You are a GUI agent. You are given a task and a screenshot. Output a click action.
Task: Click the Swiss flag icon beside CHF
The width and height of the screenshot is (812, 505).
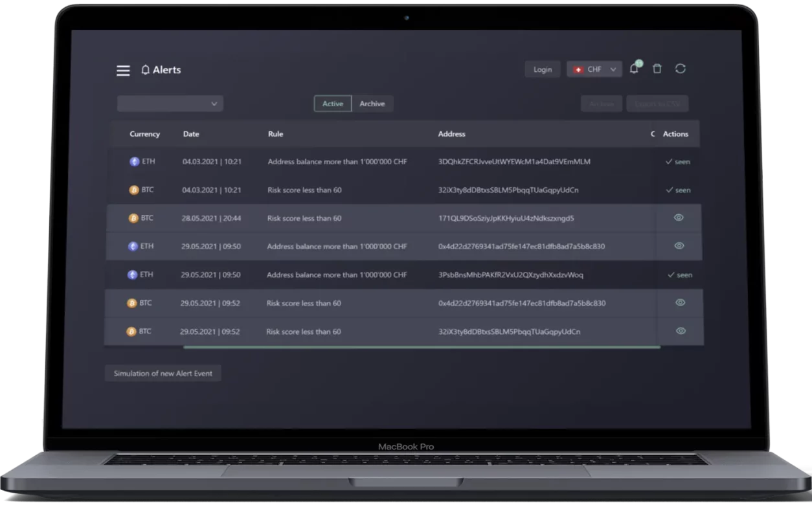[578, 70]
